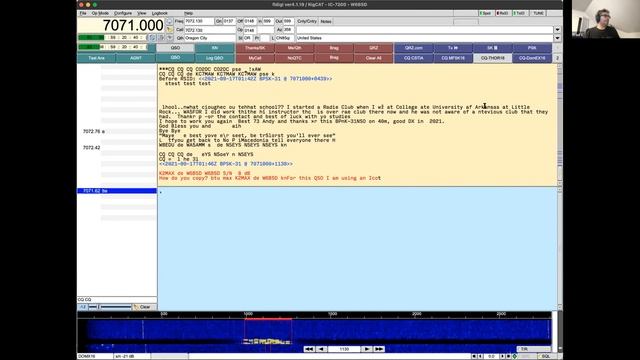The height and width of the screenshot is (360, 640).
Task: Click the CQ-DomEX16 macro button
Action: coord(532,58)
